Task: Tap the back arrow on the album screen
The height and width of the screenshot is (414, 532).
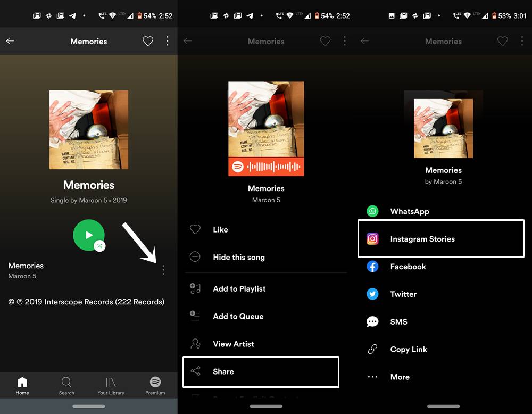Action: [x=10, y=41]
